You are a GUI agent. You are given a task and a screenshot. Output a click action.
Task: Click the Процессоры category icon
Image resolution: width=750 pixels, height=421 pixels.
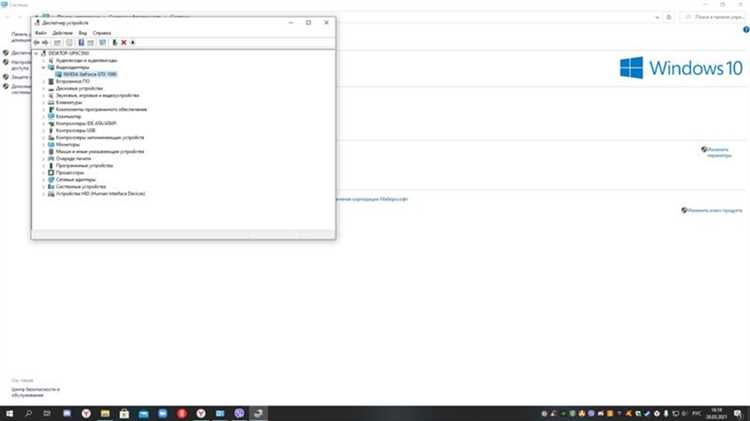coord(51,173)
